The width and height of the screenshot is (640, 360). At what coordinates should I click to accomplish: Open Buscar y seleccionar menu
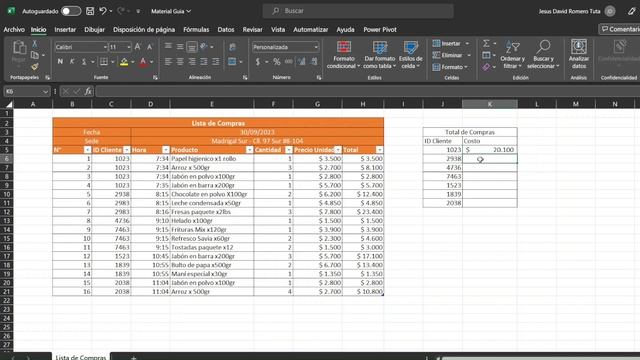[x=543, y=55]
